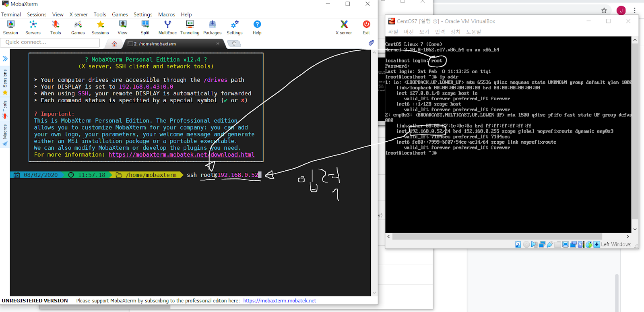Open the Macros menu in menu bar
644x312 pixels.
pyautogui.click(x=167, y=14)
